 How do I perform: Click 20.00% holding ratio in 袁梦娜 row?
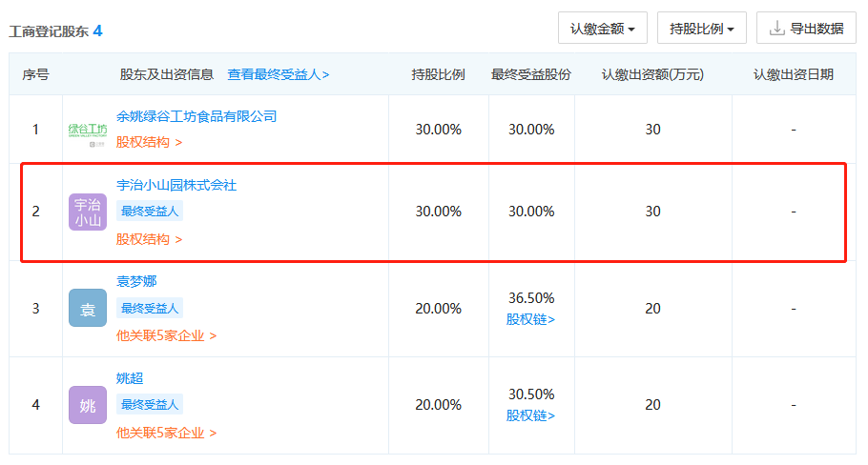coord(439,309)
